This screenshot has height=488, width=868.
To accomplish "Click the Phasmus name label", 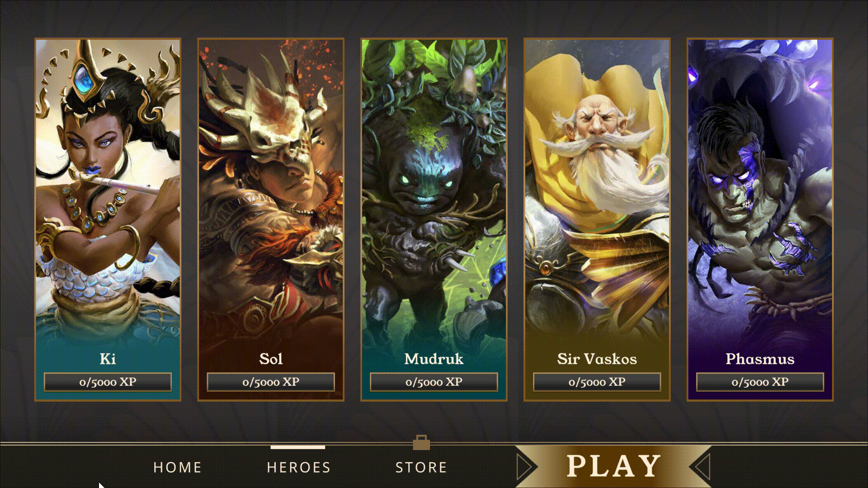I will point(760,359).
